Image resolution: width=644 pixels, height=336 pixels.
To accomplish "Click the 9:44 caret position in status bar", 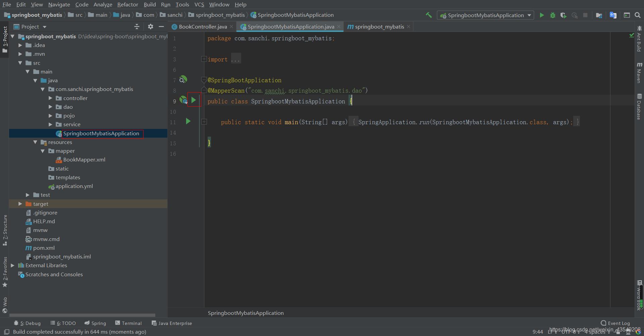I will [x=538, y=332].
